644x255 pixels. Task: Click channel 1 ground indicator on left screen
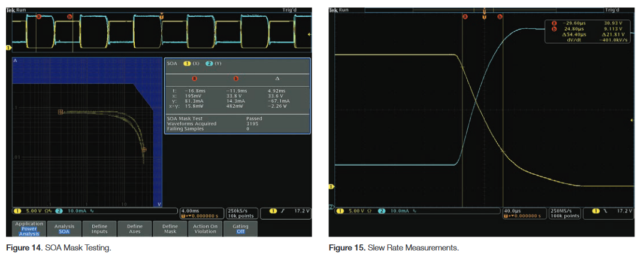[x=8, y=47]
